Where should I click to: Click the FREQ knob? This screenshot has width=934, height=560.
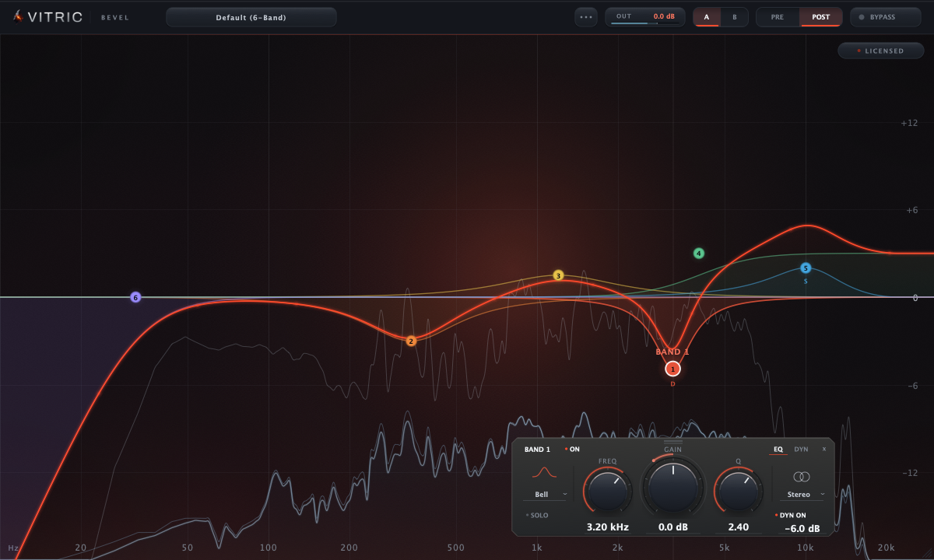coord(607,490)
